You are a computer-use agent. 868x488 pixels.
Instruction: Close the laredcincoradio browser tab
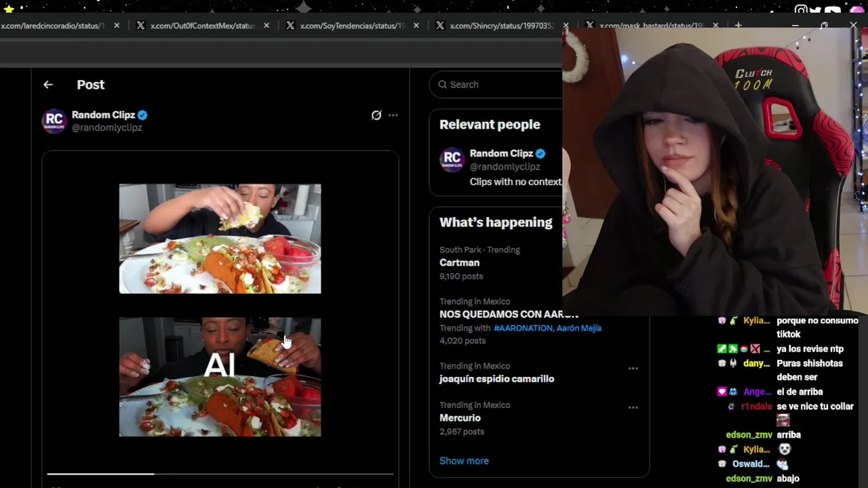117,26
